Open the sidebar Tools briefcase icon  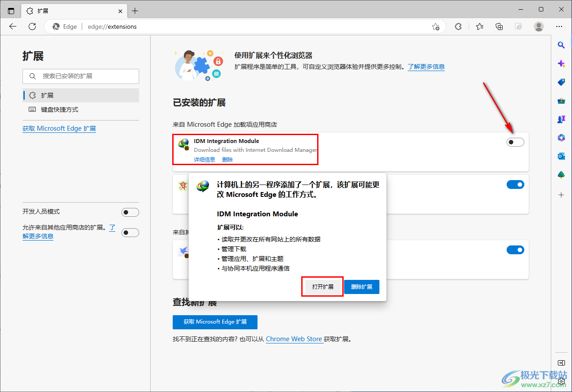[x=561, y=101]
